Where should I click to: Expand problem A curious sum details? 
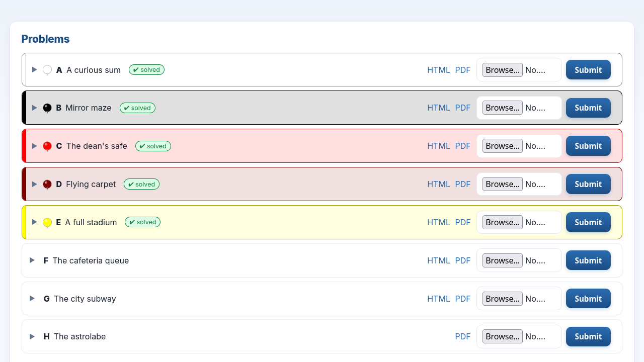(x=35, y=69)
